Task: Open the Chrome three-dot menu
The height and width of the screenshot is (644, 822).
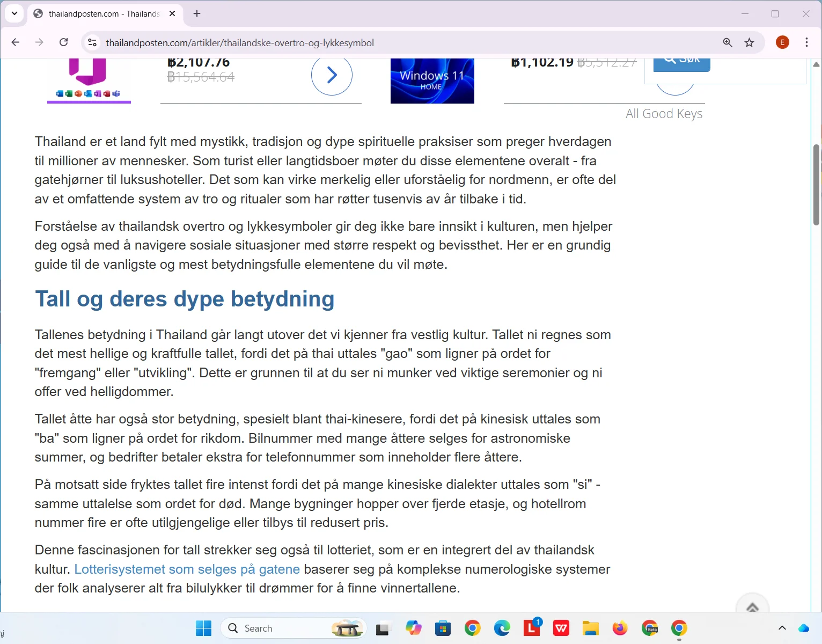Action: click(x=806, y=42)
